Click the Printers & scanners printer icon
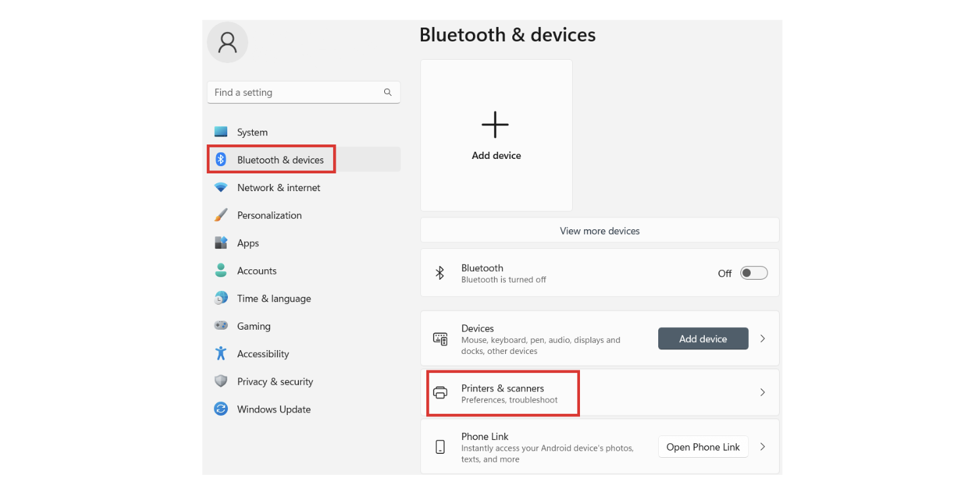980x486 pixels. coord(440,393)
